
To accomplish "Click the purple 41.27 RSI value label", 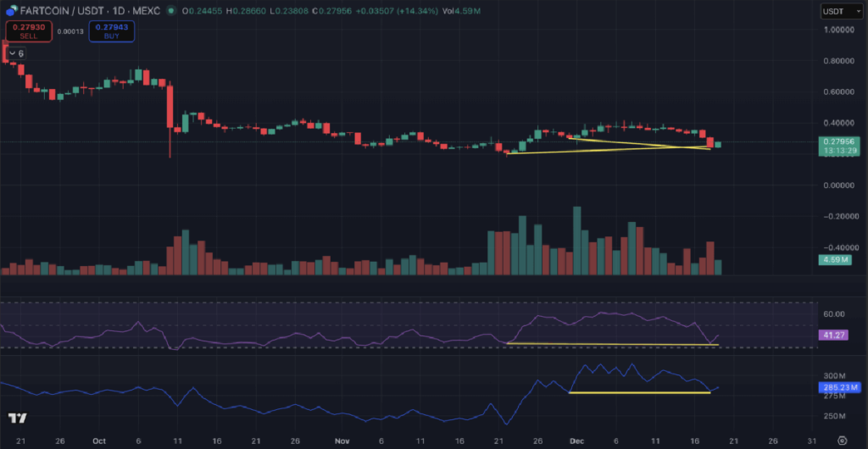I will point(833,335).
